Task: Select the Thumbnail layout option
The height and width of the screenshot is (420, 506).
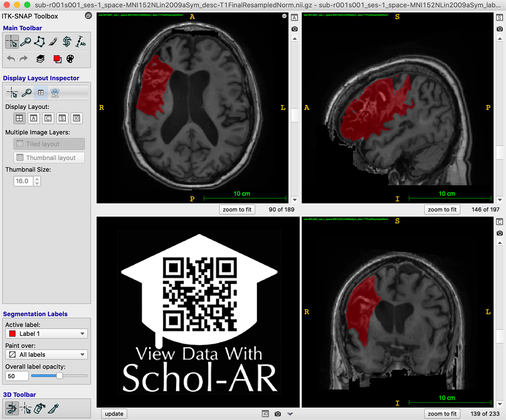Action: [49, 158]
